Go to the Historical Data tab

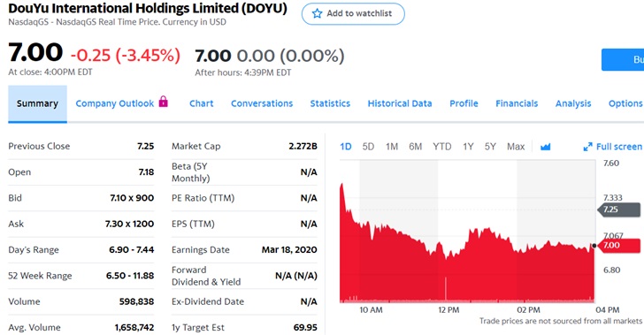[400, 103]
